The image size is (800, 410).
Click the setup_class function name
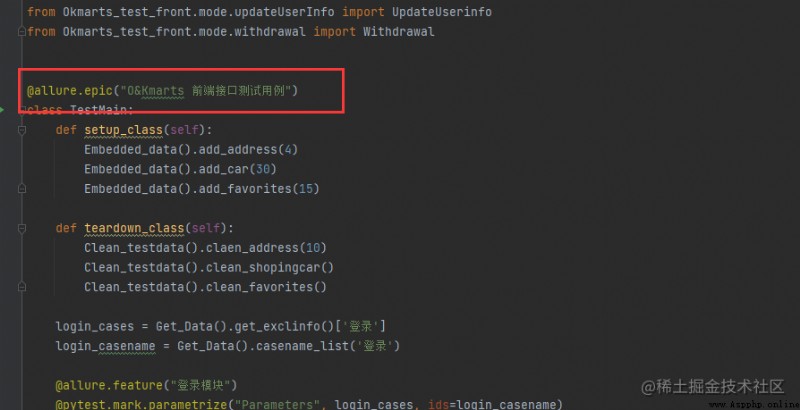click(x=123, y=130)
